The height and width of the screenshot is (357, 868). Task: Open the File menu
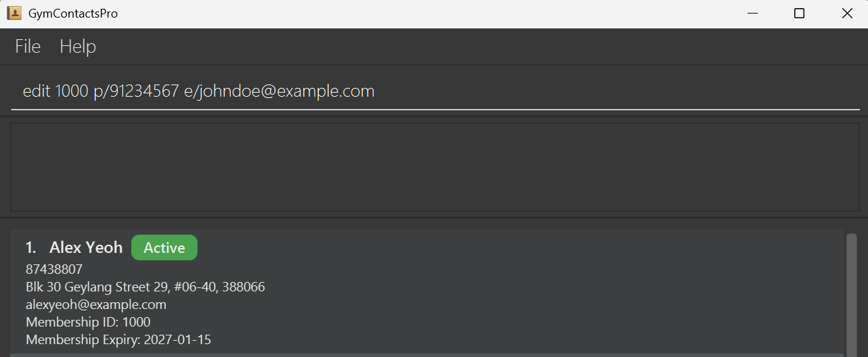[x=28, y=46]
